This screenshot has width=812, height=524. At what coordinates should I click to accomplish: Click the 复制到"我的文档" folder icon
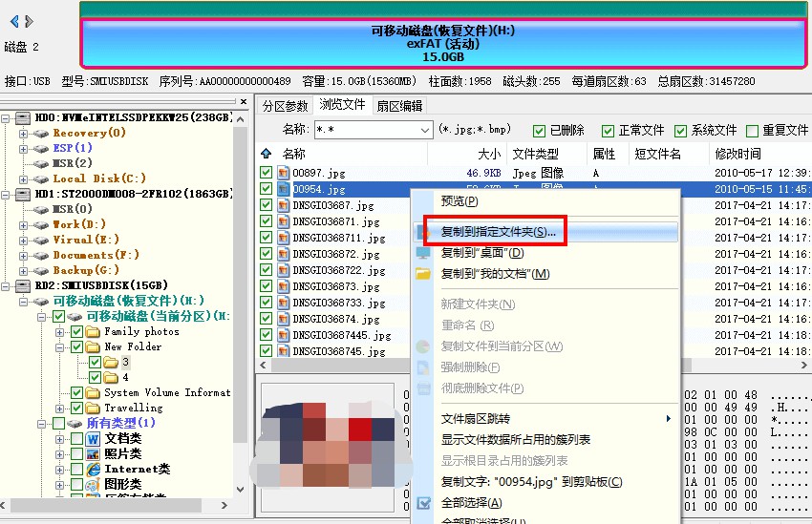tap(423, 274)
